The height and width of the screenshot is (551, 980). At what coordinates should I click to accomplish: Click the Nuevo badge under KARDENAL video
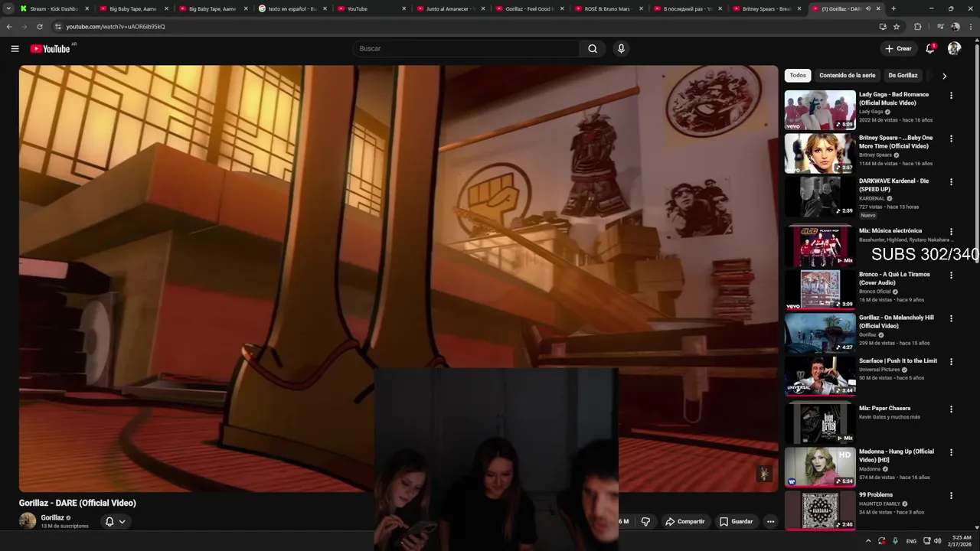pos(867,216)
